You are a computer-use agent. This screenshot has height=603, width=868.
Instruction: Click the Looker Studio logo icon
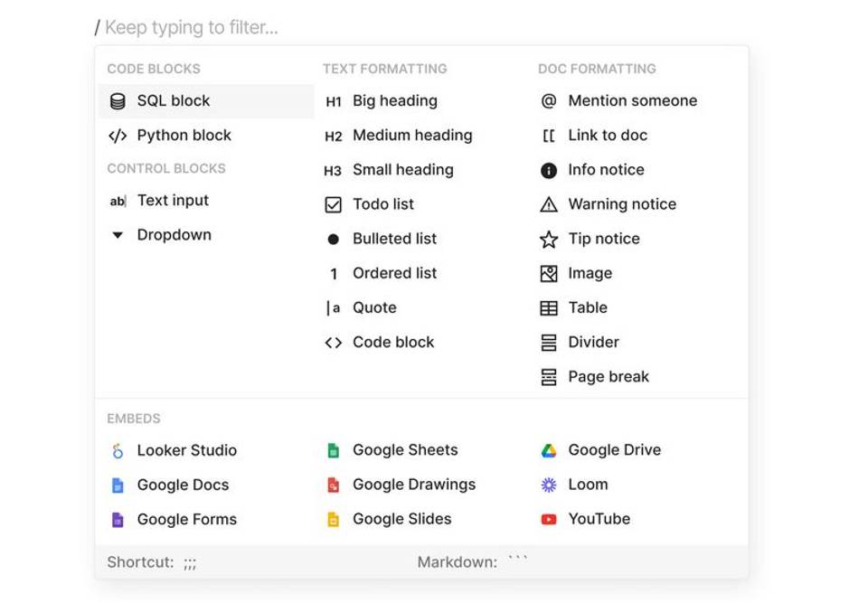(118, 451)
